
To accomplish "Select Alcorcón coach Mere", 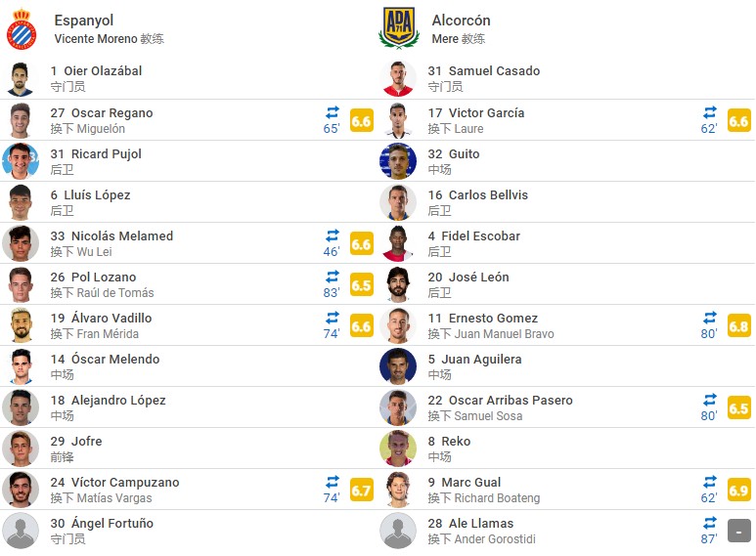I will 445,39.
